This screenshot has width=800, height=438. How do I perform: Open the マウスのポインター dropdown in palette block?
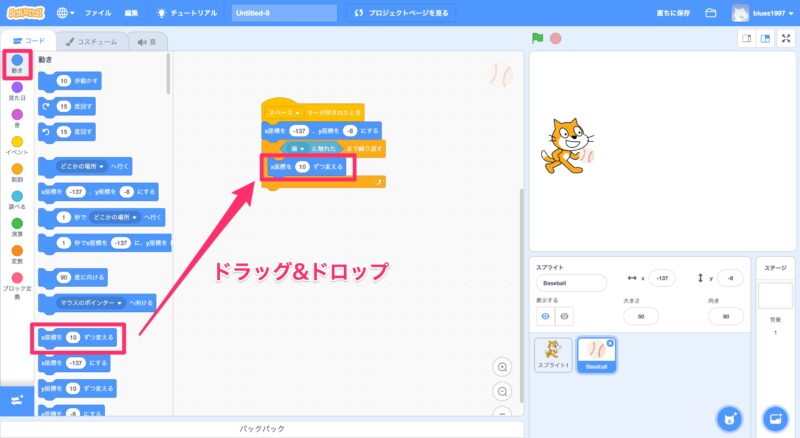pos(119,303)
